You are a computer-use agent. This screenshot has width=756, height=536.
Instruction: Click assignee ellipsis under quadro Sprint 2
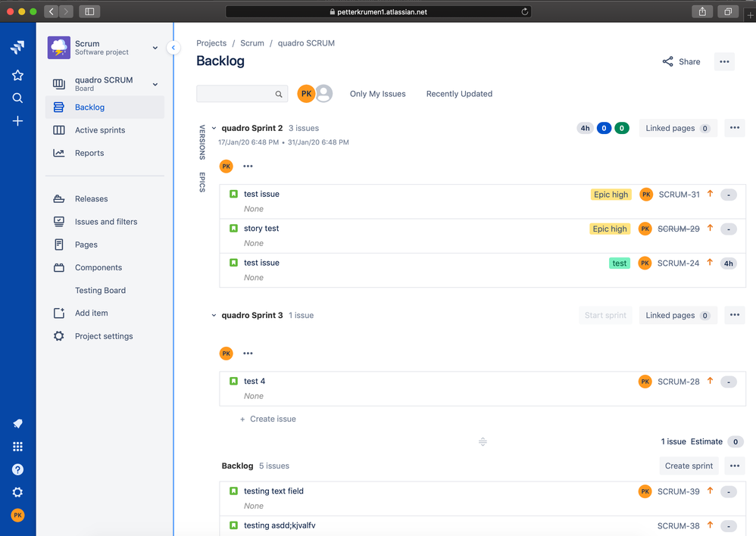(x=248, y=167)
